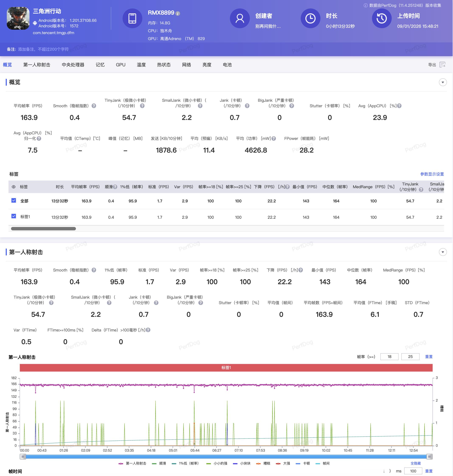Toggle eye icon in label table header
Screen dimensions: 453x476
pos(14,187)
